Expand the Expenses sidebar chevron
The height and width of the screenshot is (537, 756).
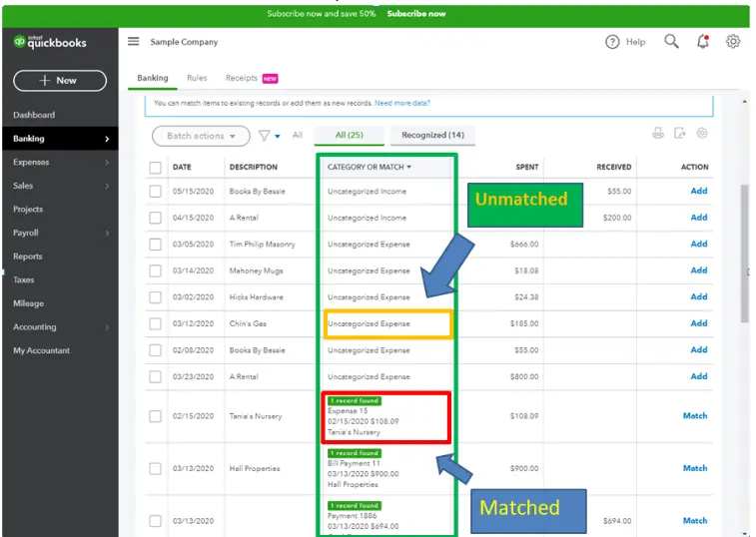click(x=107, y=163)
